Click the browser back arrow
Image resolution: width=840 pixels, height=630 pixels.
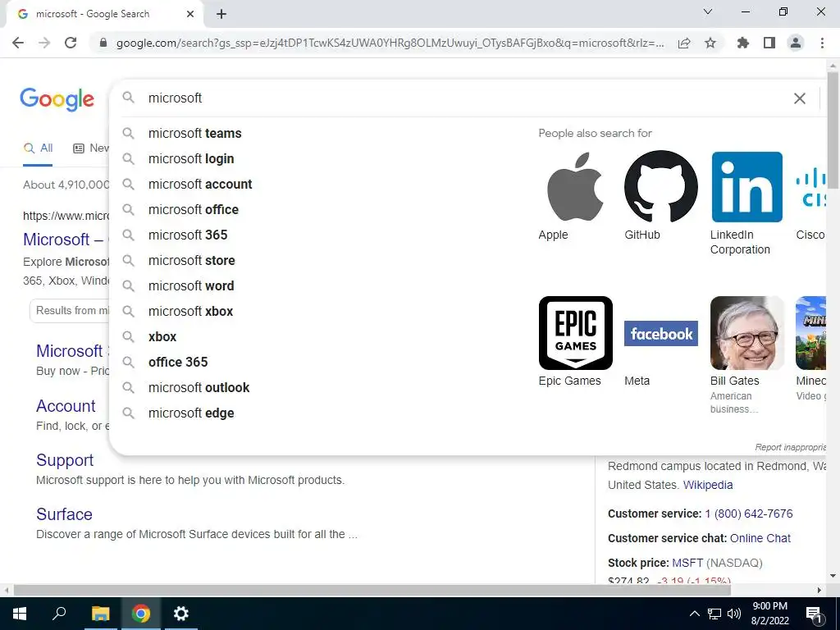pos(18,43)
